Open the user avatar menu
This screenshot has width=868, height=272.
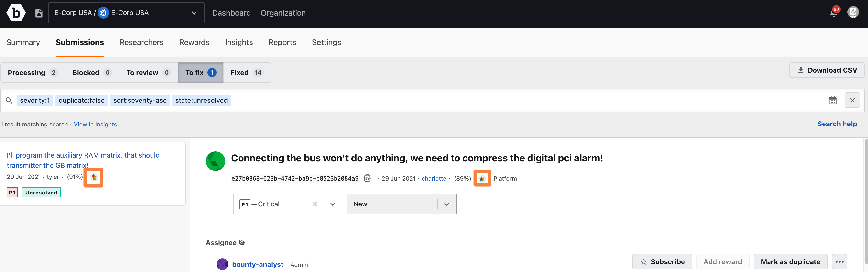853,12
